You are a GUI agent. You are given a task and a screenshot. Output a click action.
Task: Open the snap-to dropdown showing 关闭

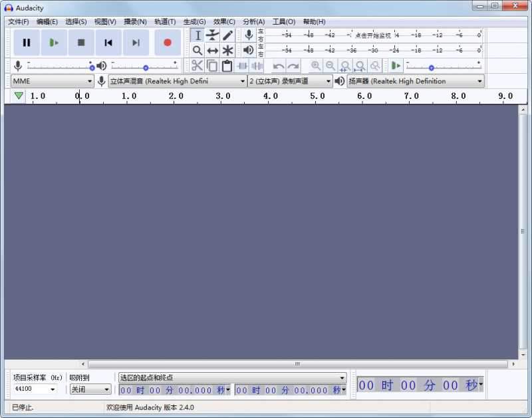click(x=90, y=389)
